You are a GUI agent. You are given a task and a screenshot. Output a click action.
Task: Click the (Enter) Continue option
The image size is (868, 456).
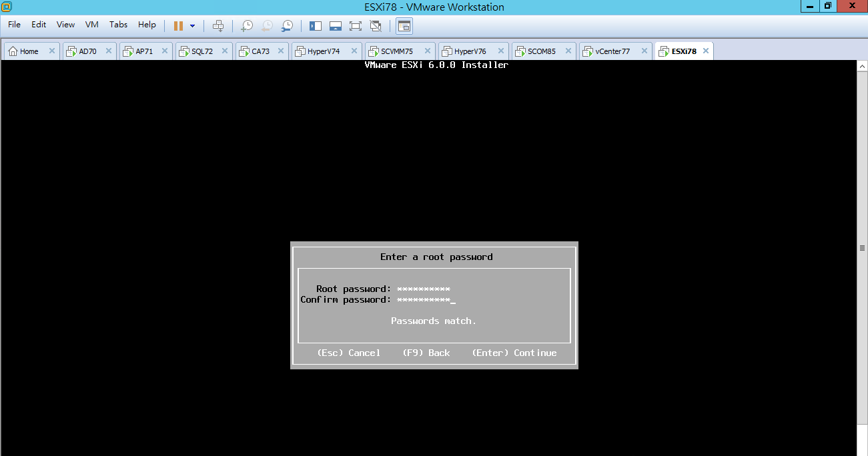514,353
